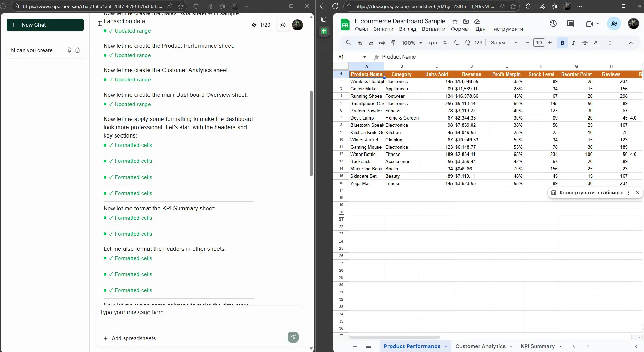The height and width of the screenshot is (352, 644).
Task: Star the E-commerce Dashboard Sample document
Action: coord(455,21)
